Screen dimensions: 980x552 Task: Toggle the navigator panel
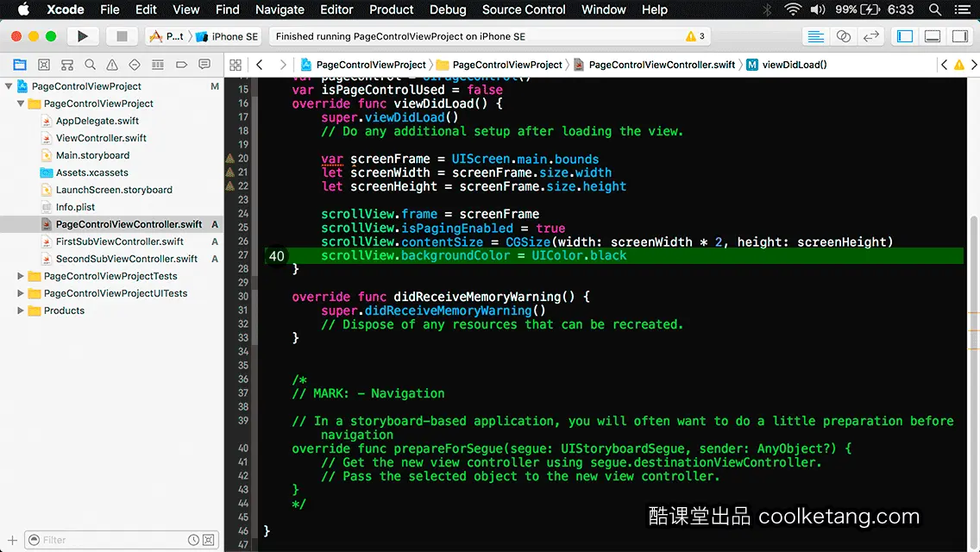pyautogui.click(x=905, y=36)
